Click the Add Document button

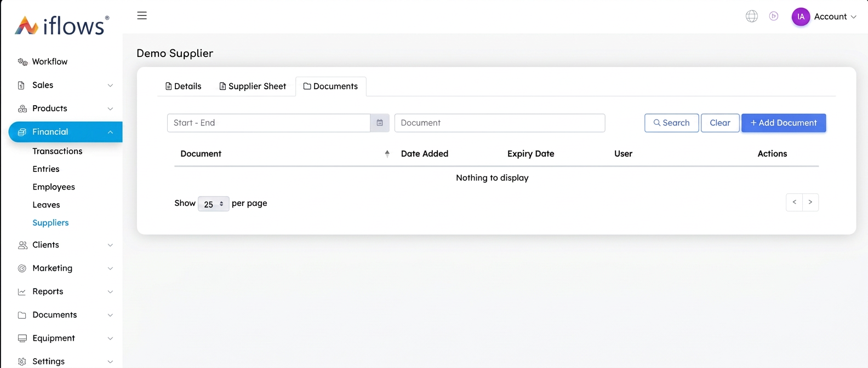784,123
